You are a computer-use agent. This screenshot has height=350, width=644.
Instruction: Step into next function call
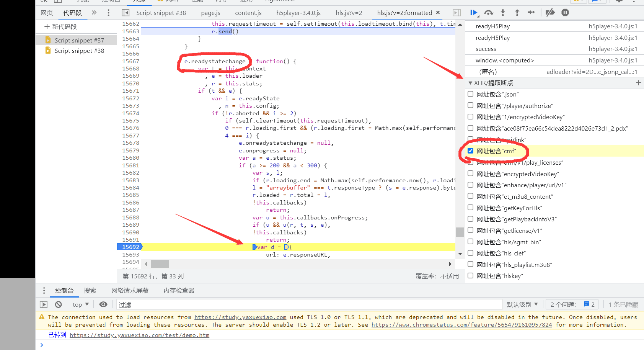503,13
